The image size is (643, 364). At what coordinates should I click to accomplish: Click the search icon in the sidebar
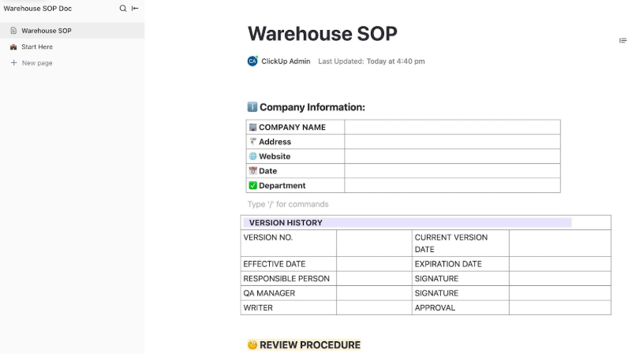coord(122,9)
